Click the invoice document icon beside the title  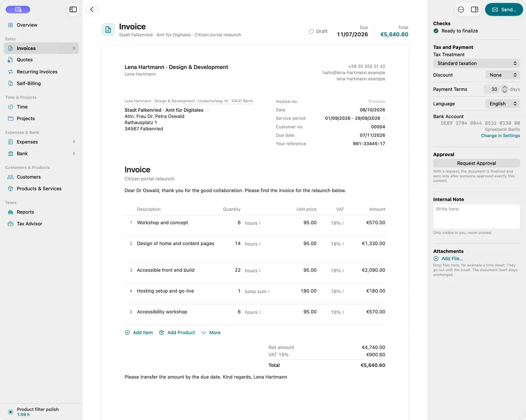[x=108, y=30]
